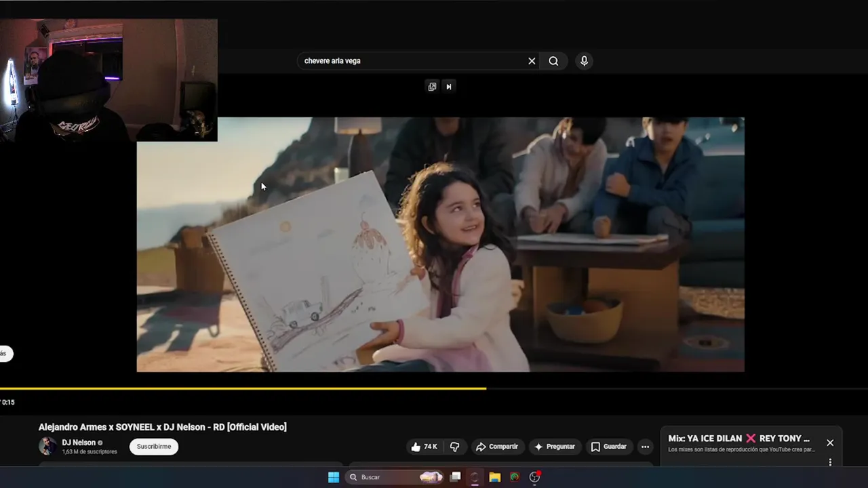Clear the search query with the X icon
The width and height of the screenshot is (868, 488).
(532, 61)
